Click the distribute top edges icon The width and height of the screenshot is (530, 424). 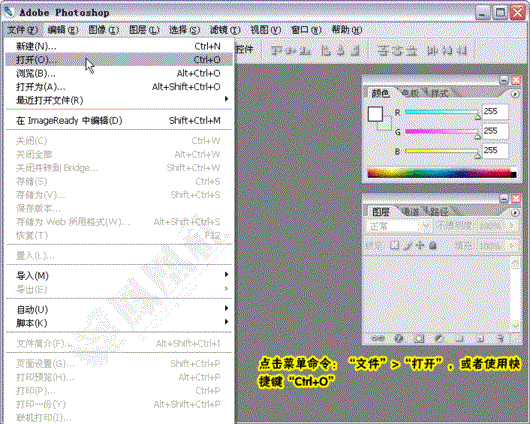coord(383,51)
